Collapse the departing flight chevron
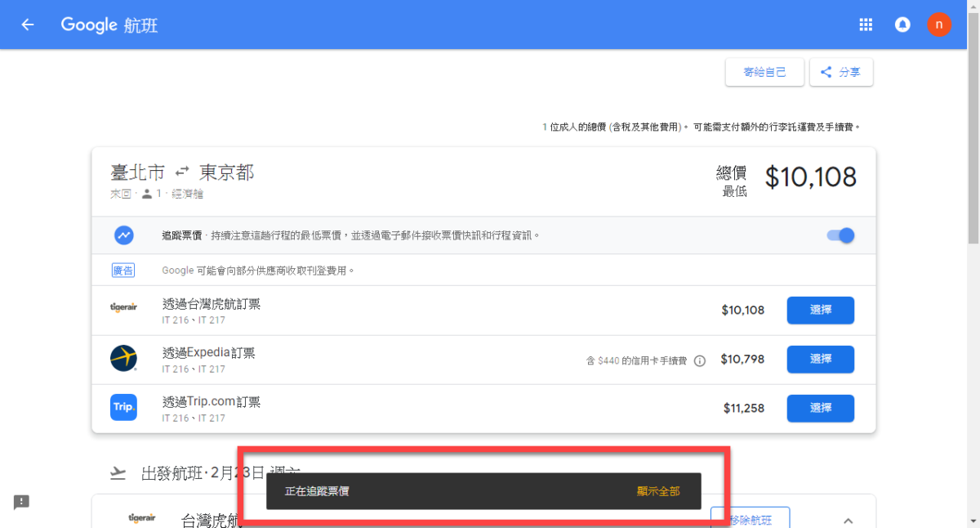Image resolution: width=980 pixels, height=528 pixels. [x=848, y=521]
